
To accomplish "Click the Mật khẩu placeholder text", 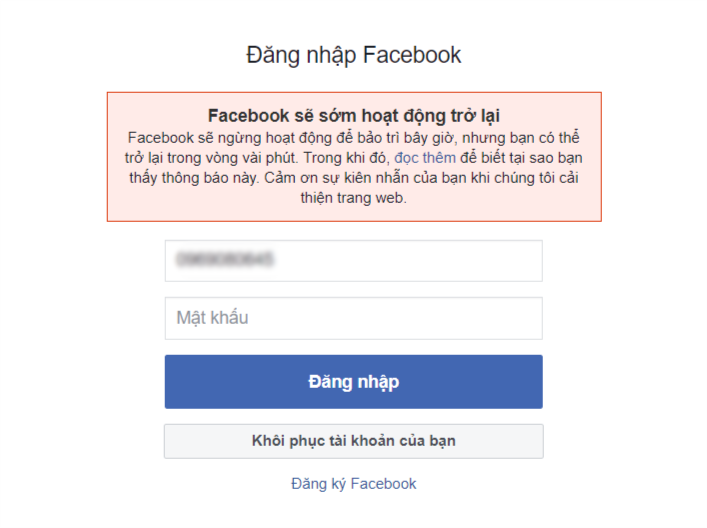I will pos(212,318).
